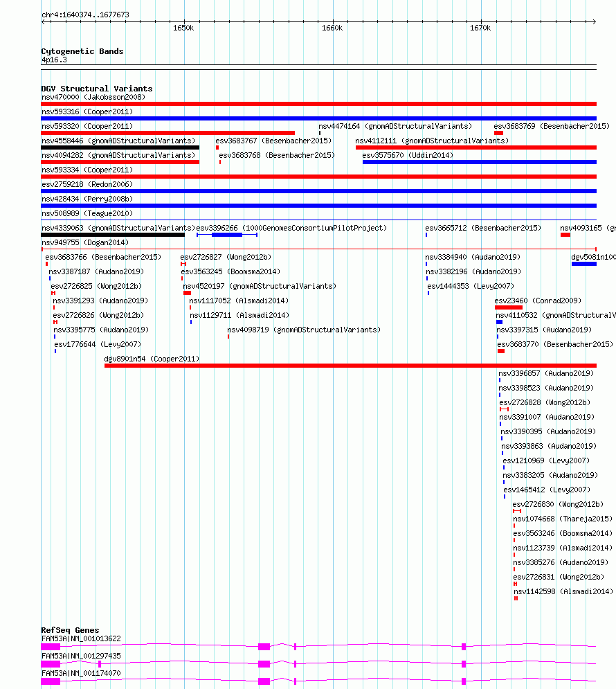Screen dimensions: 616x689
Task: Click esv1444353 (Levy2007) label
Action: coord(471,285)
